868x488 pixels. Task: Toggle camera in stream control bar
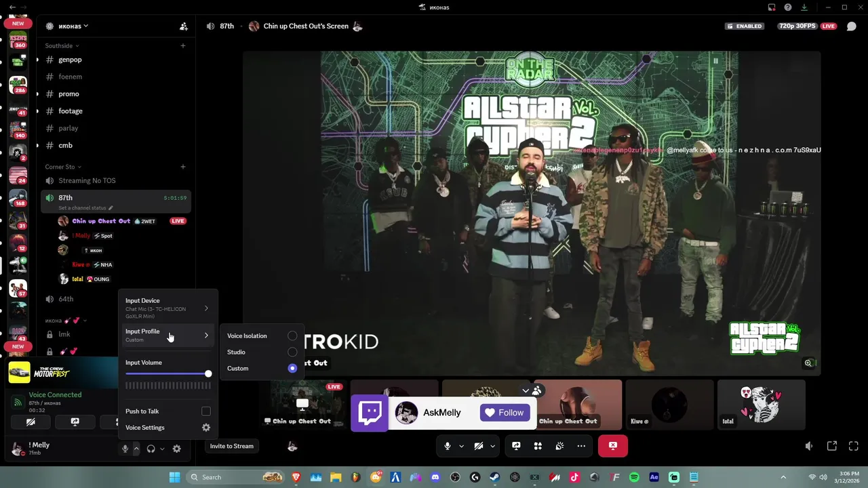[478, 446]
